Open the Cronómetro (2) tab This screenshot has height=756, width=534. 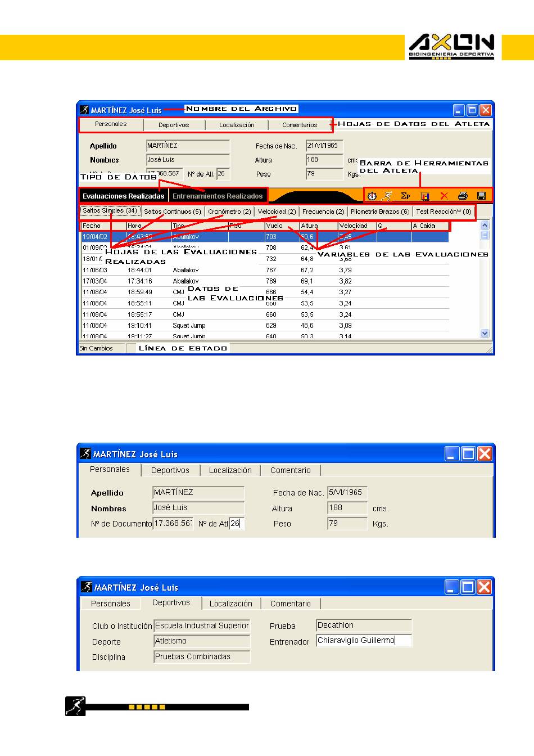[x=229, y=211]
